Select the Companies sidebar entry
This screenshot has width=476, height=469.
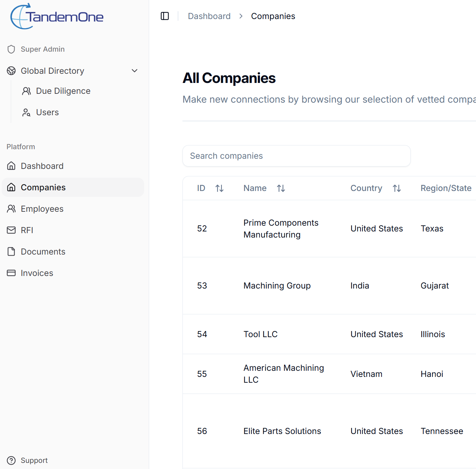[x=43, y=187]
